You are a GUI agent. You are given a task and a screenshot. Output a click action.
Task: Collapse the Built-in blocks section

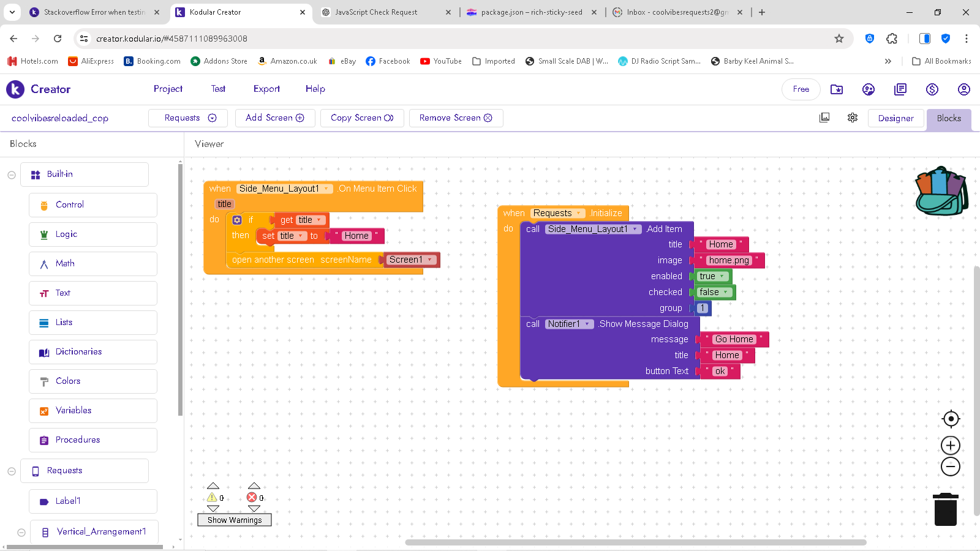click(x=12, y=175)
